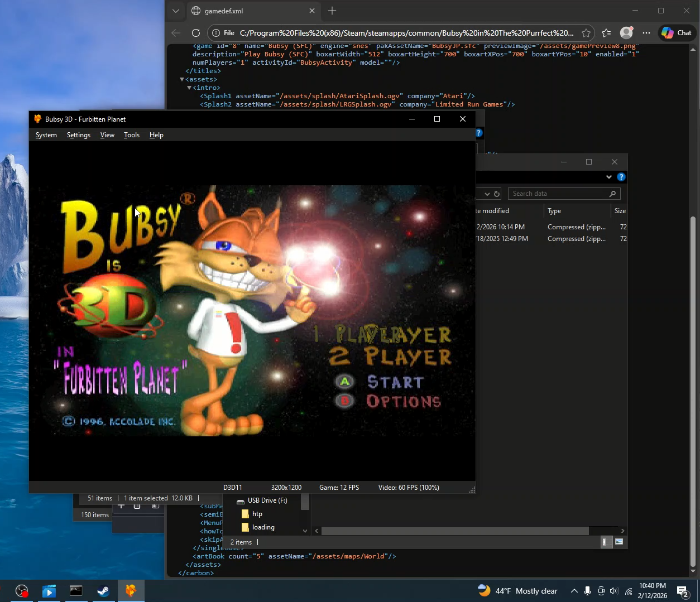Image resolution: width=700 pixels, height=602 pixels.
Task: Click the 3200x1200 resolution status entry
Action: tap(286, 487)
